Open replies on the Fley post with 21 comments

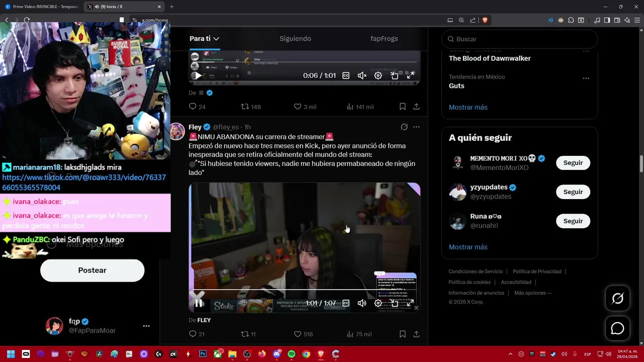click(196, 334)
